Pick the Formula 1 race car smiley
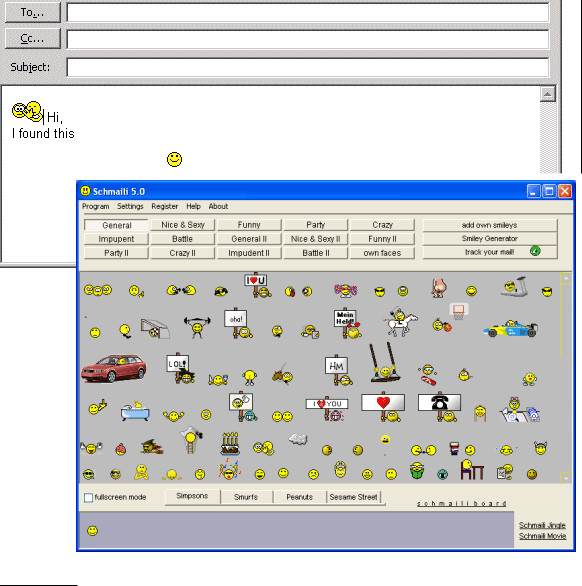 (x=510, y=329)
